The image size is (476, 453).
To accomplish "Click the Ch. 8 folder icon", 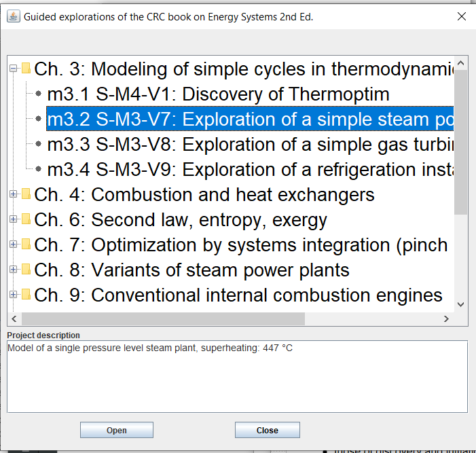I will click(x=26, y=270).
